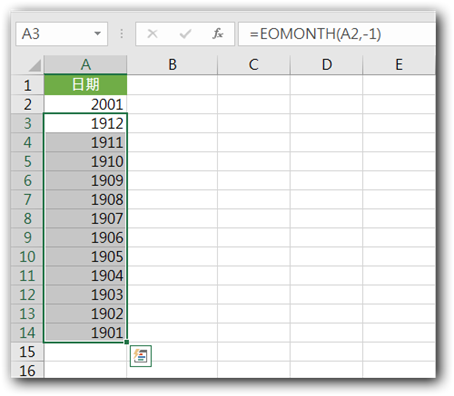Viewport: 454px width, 396px height.
Task: Click the Name Box showing A3
Action: click(62, 34)
